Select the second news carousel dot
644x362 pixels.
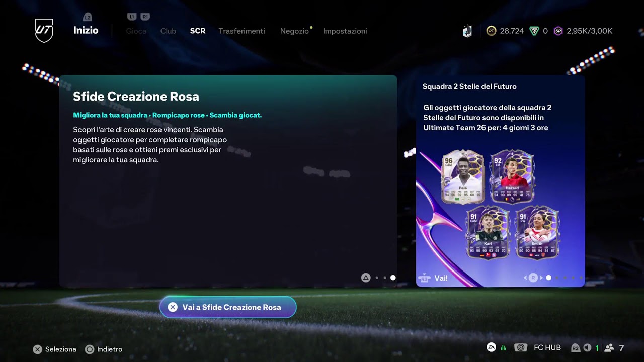click(557, 278)
